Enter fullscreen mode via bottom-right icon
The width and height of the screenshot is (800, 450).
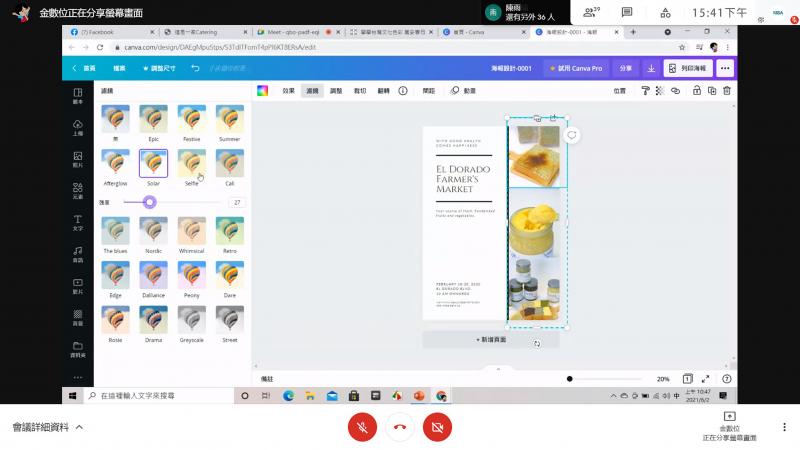coord(708,379)
